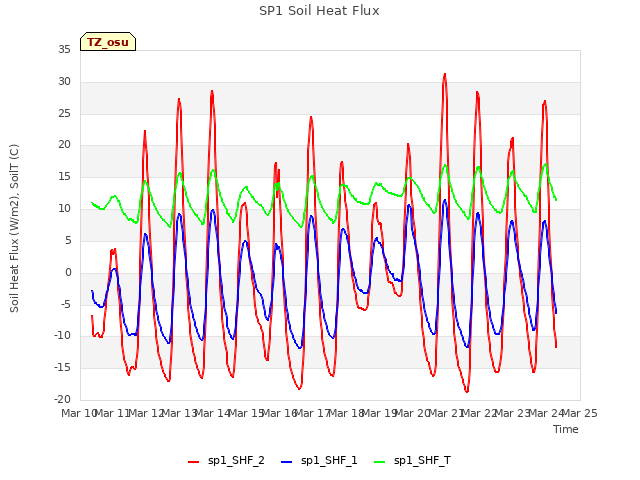Screen dimensions: 640x480
Task: Click the green sp1_SHF_T legend swatch
Action: [x=380, y=462]
